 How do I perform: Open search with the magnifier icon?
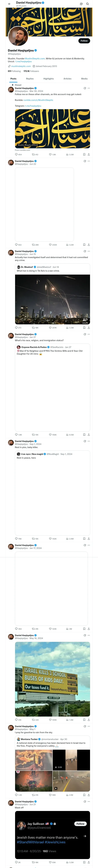pyautogui.click(x=88, y=4)
